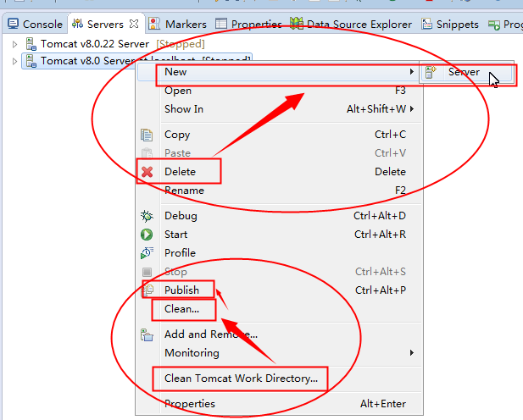Click the Console tab monitor icon
The height and width of the screenshot is (420, 523).
tap(14, 24)
